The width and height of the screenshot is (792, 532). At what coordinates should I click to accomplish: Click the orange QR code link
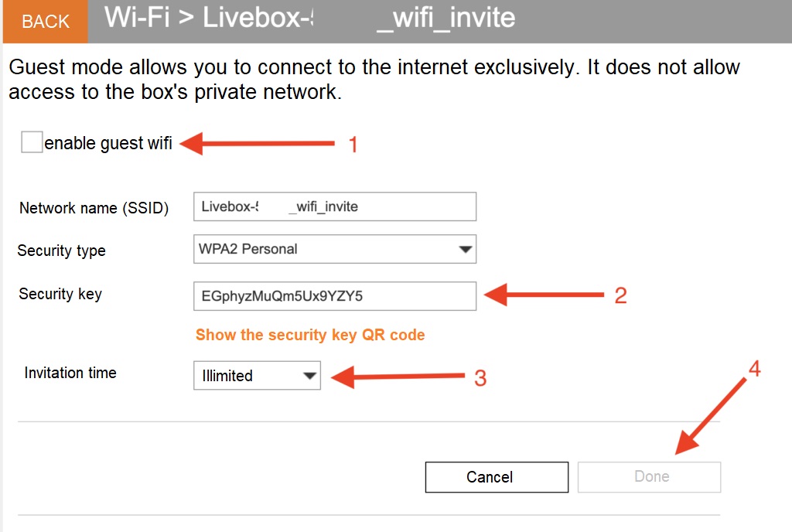(x=309, y=335)
